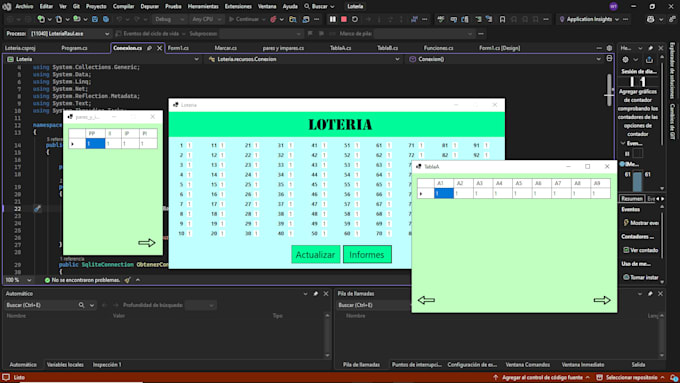The width and height of the screenshot is (680, 383).
Task: Click the editor tab settings gear icon
Action: pos(609,48)
